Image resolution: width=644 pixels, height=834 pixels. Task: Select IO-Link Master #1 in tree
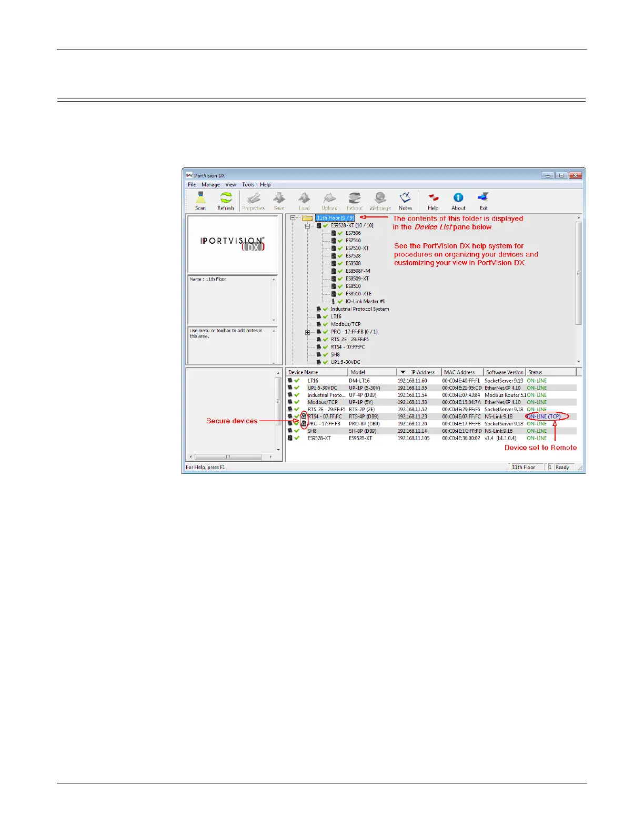click(x=365, y=302)
